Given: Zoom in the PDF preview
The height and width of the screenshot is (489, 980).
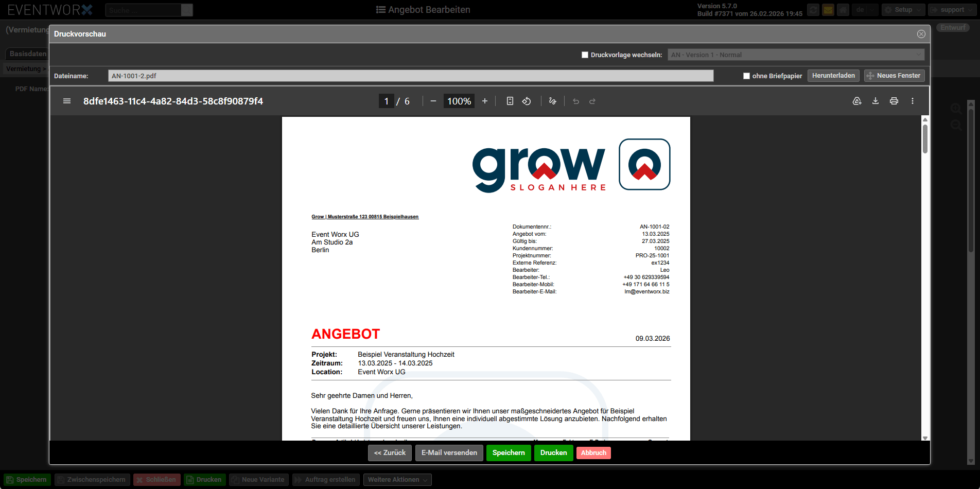Looking at the screenshot, I should 484,101.
